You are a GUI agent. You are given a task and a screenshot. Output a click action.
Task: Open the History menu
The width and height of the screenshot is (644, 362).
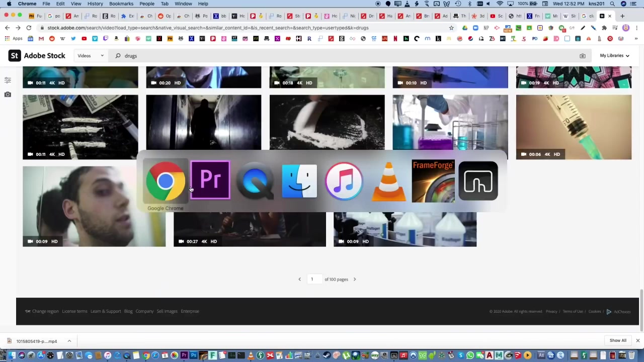coord(95,4)
